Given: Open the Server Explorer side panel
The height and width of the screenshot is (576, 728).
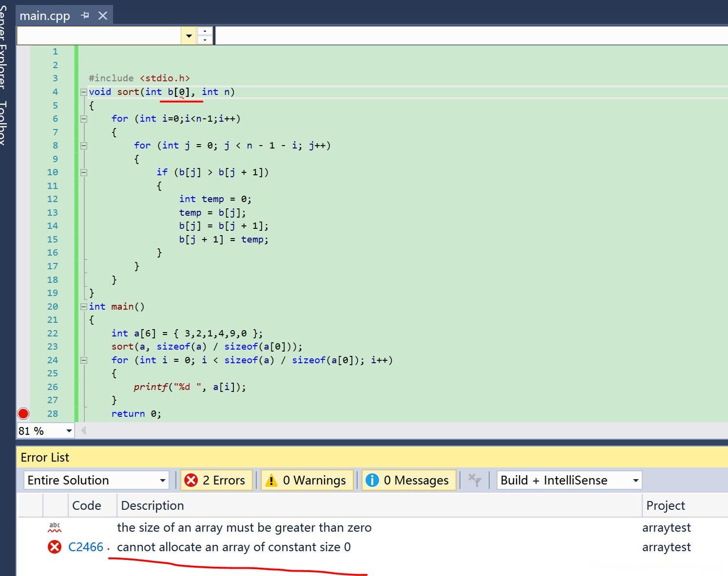Looking at the screenshot, I should coord(4,46).
